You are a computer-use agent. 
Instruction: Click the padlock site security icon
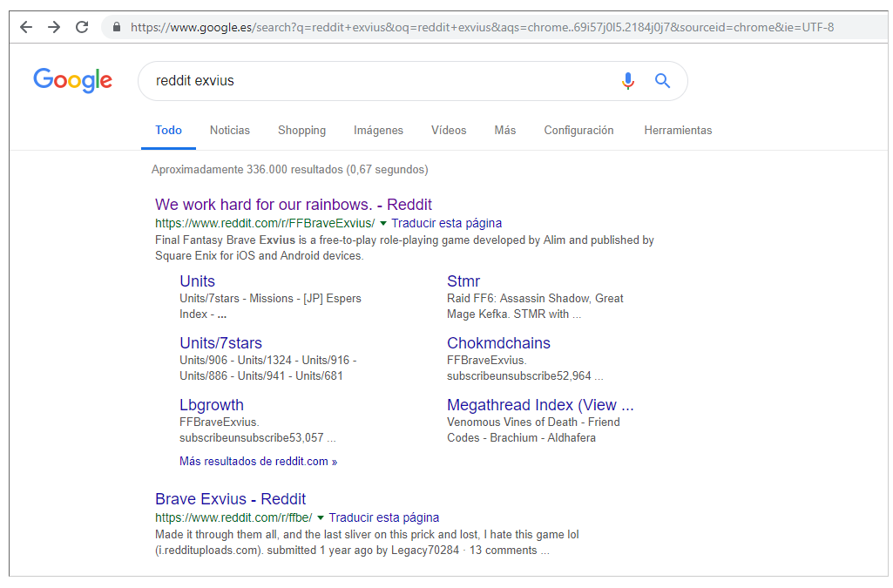tap(117, 27)
